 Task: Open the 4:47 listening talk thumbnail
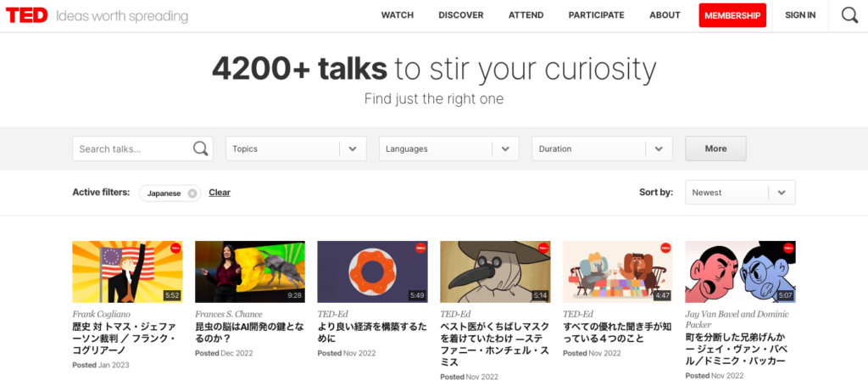coord(617,272)
